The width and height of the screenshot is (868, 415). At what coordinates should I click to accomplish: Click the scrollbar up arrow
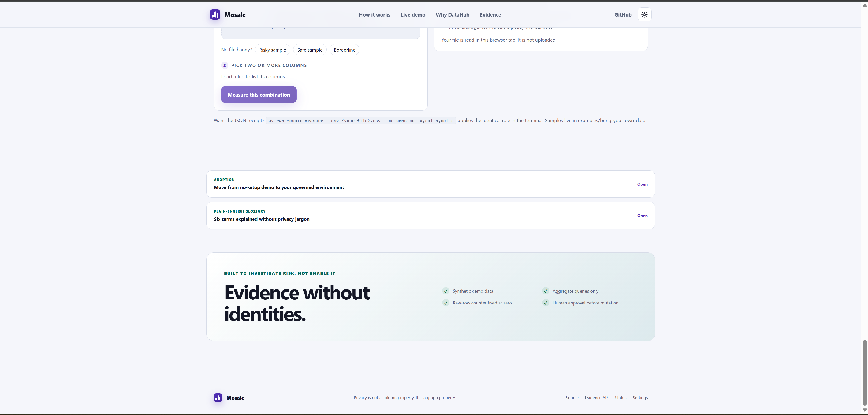coord(864,5)
